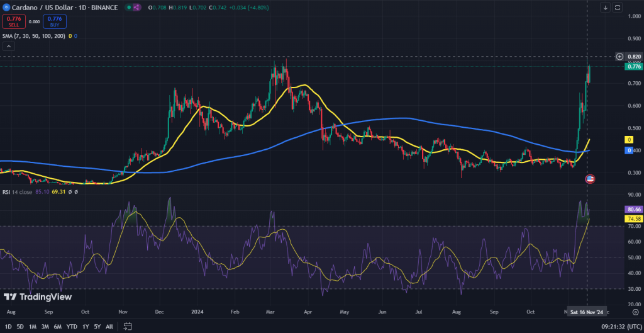
Task: Click the plus icon next to 0.820
Action: (x=620, y=57)
